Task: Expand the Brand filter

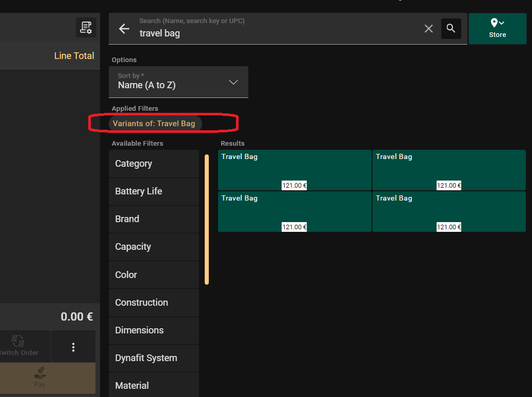Action: coord(153,219)
